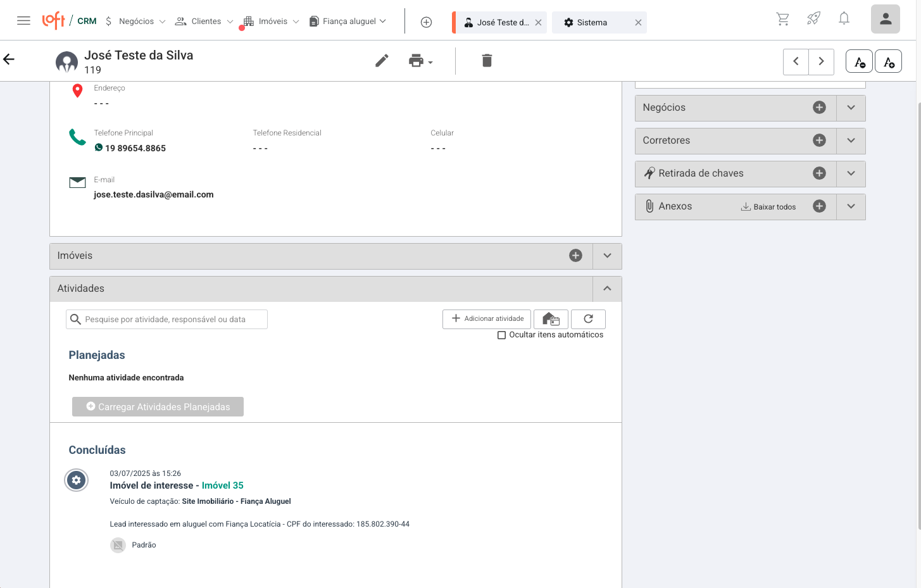Open the Imóvel 35 link
The image size is (921, 588).
(x=222, y=485)
